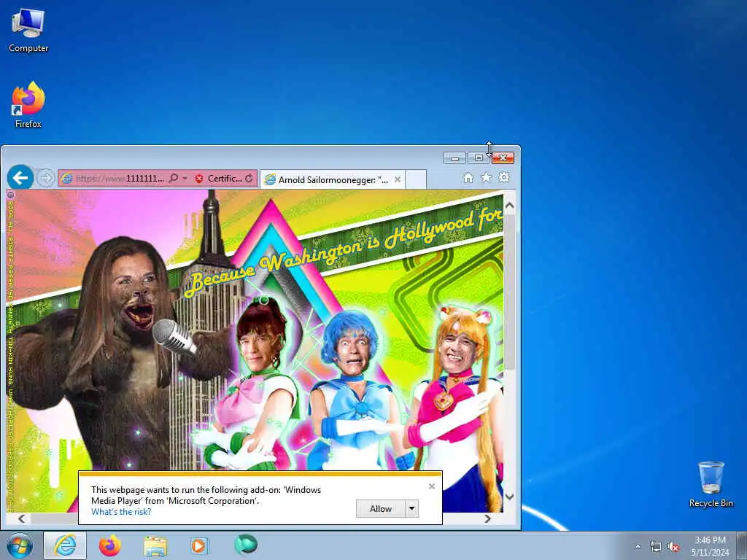Viewport: 747px width, 560px height.
Task: Click the network tray icon
Action: [656, 547]
